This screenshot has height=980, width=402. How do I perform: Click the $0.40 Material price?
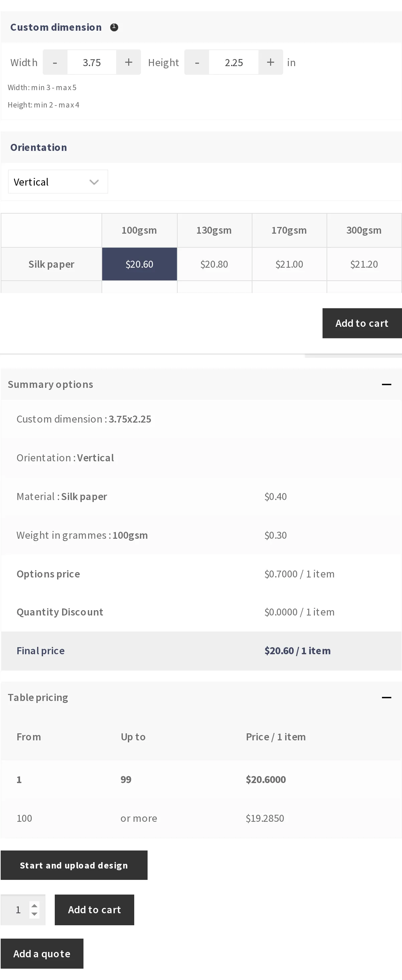tap(275, 497)
